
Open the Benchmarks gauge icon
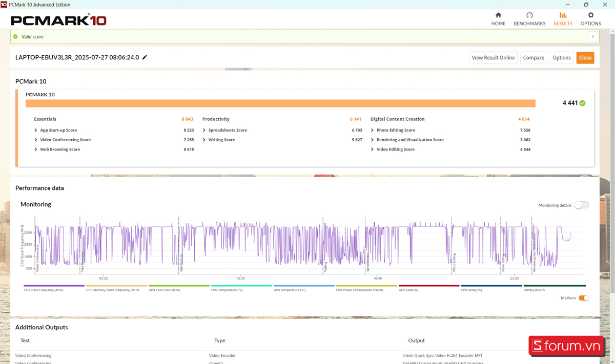[529, 15]
